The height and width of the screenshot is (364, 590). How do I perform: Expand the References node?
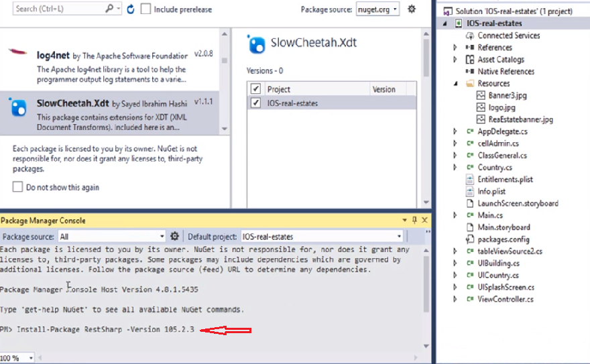coord(455,48)
